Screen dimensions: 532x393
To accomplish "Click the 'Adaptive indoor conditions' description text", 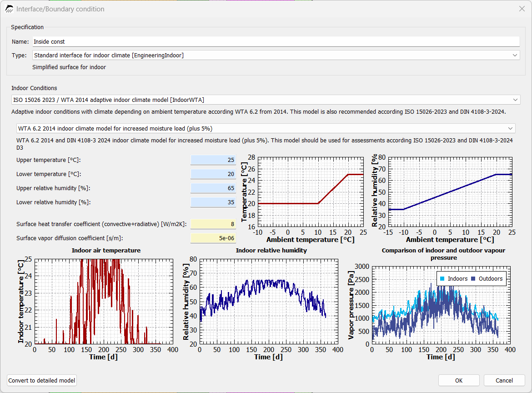I will [259, 111].
